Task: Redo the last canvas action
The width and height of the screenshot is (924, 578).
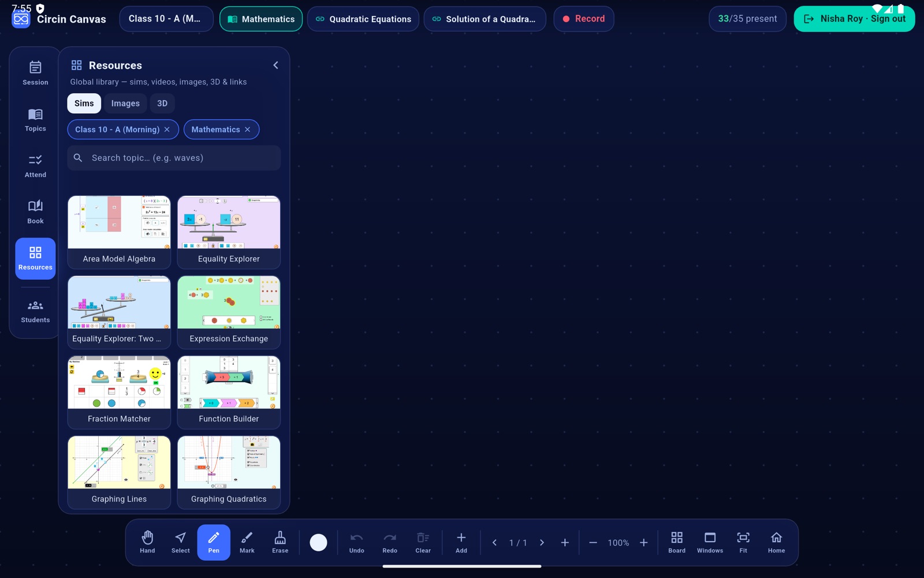Action: coord(390,542)
